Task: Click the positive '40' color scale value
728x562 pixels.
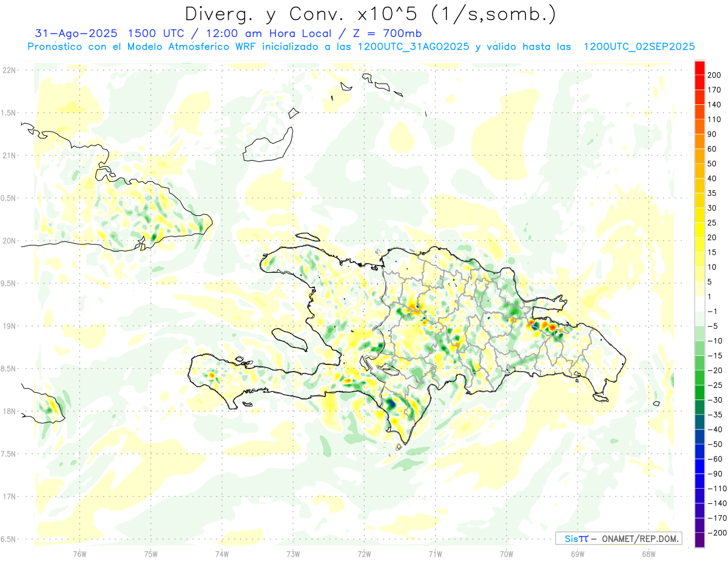Action: point(712,178)
